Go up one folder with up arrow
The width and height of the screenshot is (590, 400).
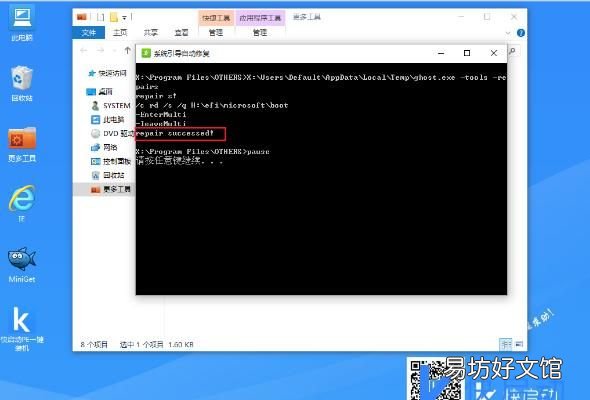click(x=128, y=50)
